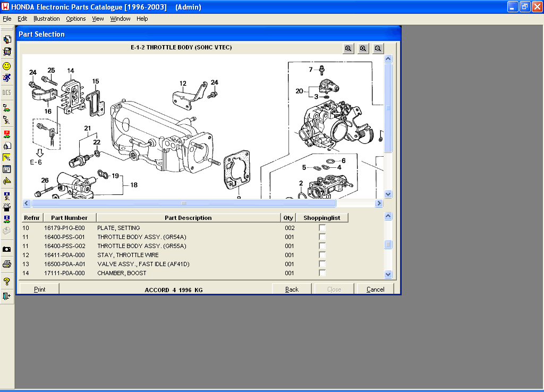This screenshot has height=392, width=544.
Task: Click the yellow smiley face toolbar icon
Action: (x=7, y=66)
